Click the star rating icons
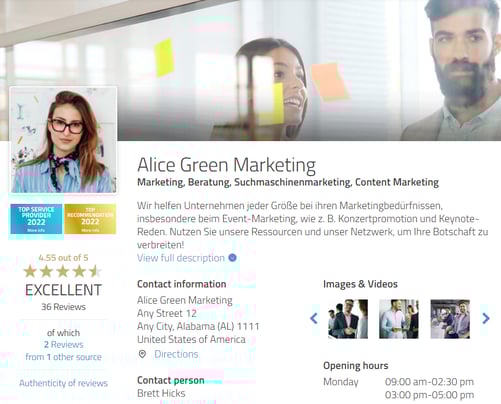Image resolution: width=501 pixels, height=404 pixels. point(63,271)
